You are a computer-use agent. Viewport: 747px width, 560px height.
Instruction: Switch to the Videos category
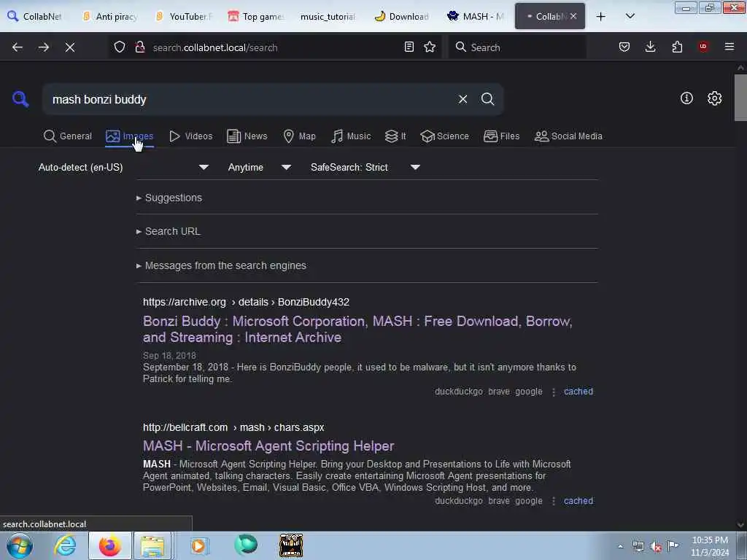[x=191, y=136]
